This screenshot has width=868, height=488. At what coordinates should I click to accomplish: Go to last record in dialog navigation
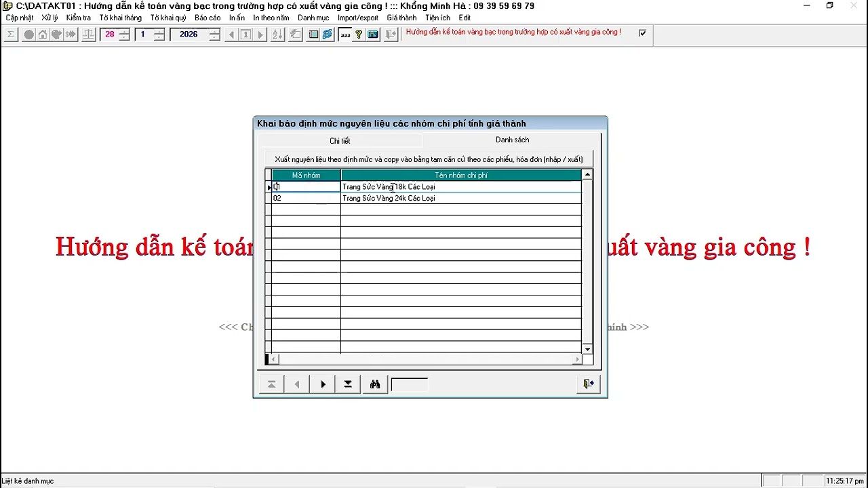(348, 384)
